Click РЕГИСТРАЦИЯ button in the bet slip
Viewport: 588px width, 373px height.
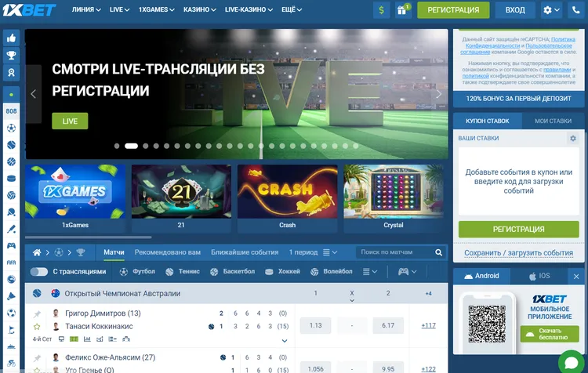(519, 230)
